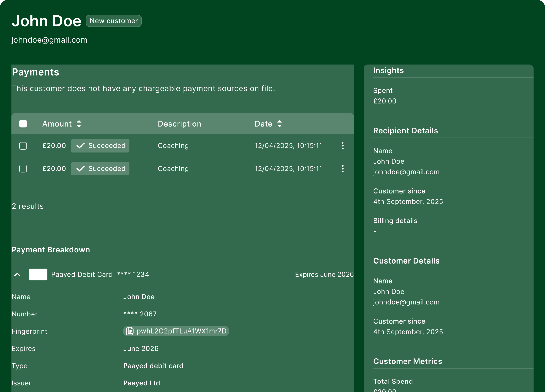Viewport: 545px width, 392px height.
Task: Click the Total Spend label
Action: click(393, 381)
